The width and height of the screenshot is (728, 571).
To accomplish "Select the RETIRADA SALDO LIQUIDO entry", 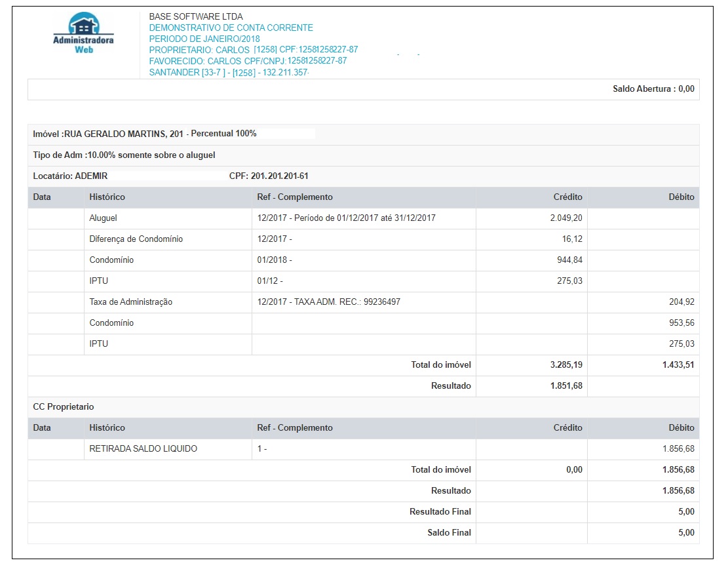I will (143, 449).
